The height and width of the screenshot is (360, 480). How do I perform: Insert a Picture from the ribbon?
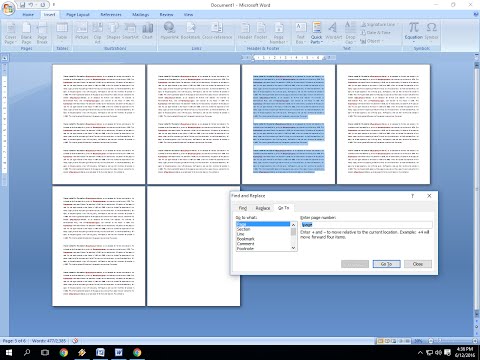(x=82, y=32)
